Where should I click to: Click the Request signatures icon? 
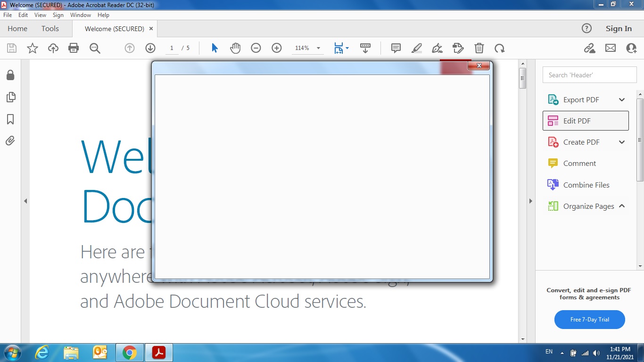pos(458,48)
